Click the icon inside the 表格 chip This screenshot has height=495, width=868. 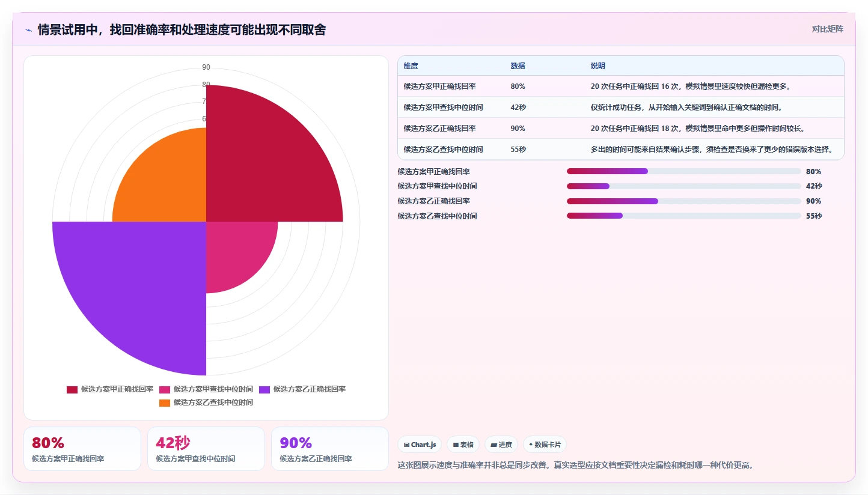[456, 445]
